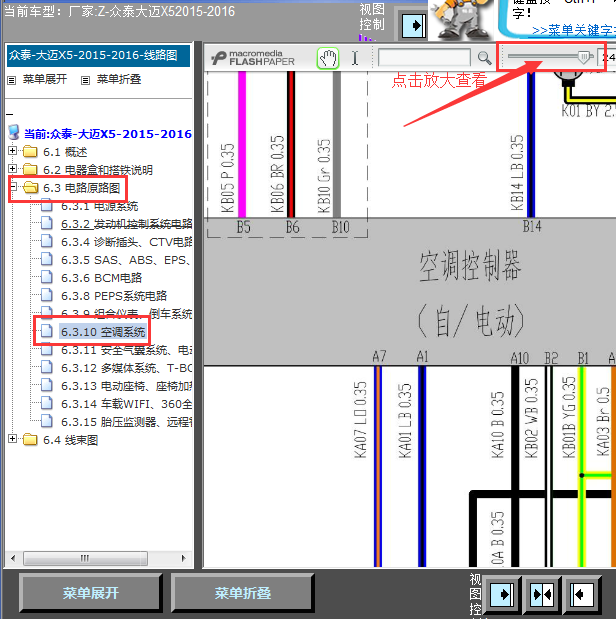This screenshot has width=616, height=619.
Task: Click the 6.4 线束图 folder icon
Action: (30, 439)
